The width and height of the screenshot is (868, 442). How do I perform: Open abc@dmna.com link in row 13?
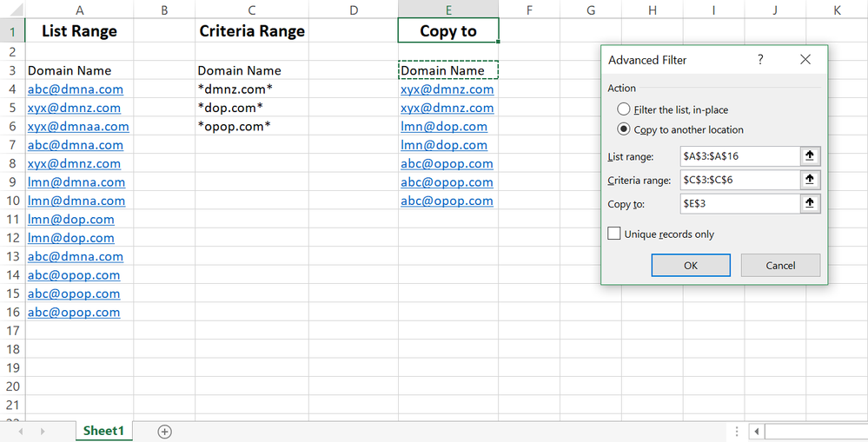tap(76, 257)
